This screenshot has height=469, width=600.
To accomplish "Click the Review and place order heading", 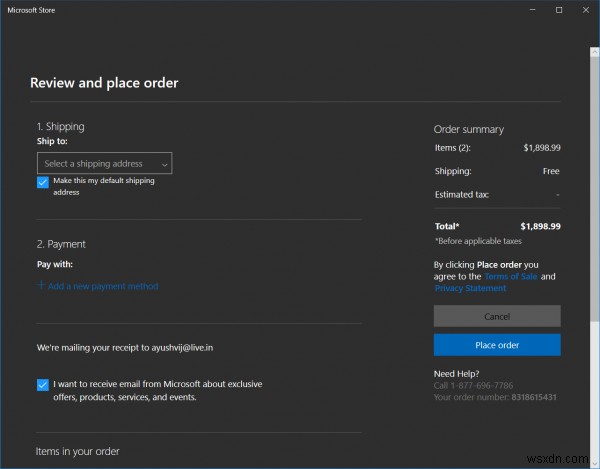I will (x=104, y=83).
